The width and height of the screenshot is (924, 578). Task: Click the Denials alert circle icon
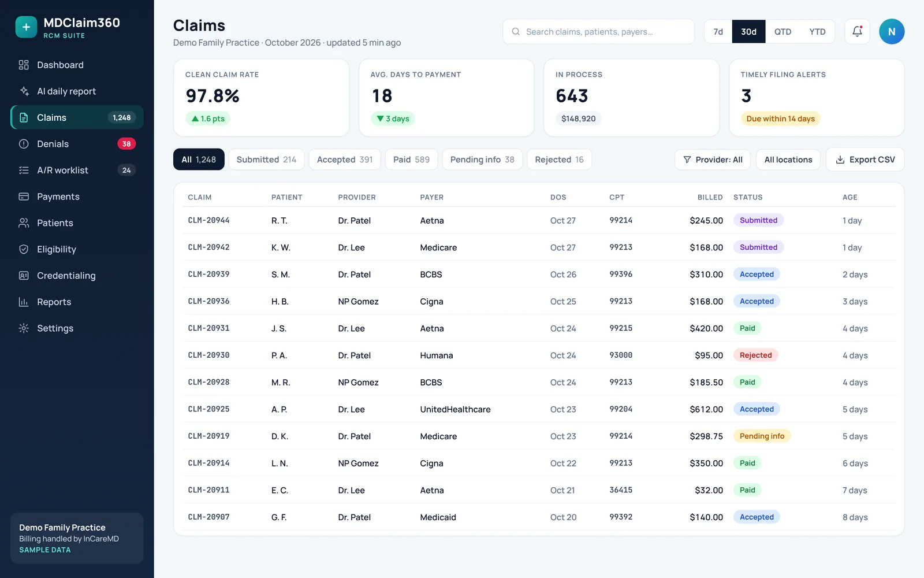point(24,144)
